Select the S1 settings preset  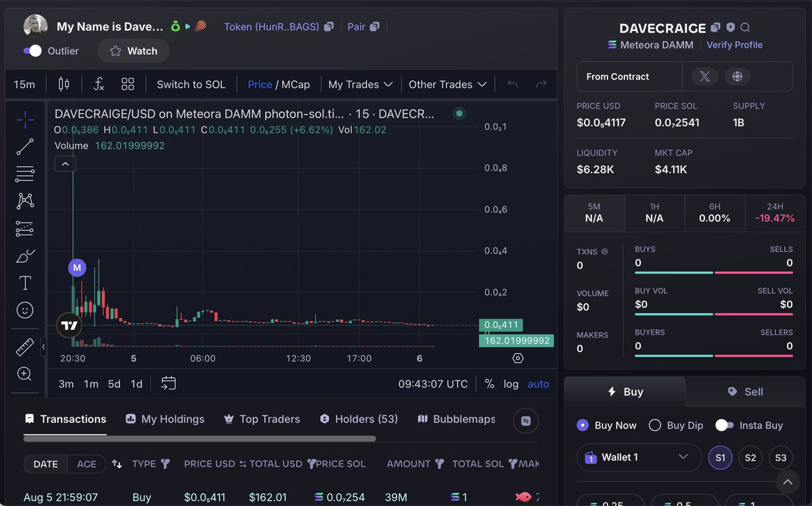tap(720, 457)
